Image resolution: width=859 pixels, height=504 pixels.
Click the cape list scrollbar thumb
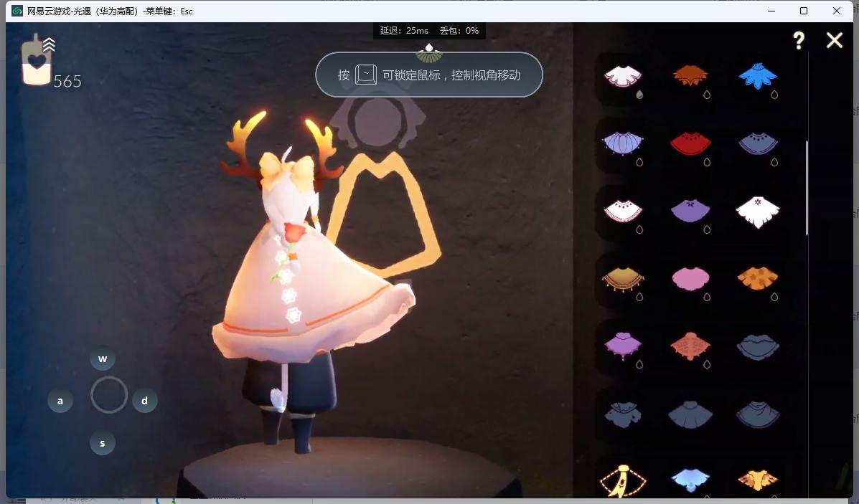(807, 189)
